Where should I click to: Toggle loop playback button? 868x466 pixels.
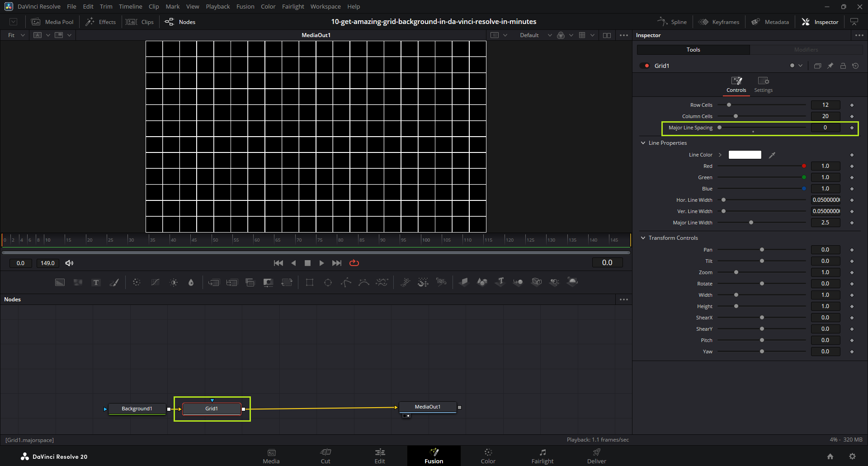click(354, 263)
